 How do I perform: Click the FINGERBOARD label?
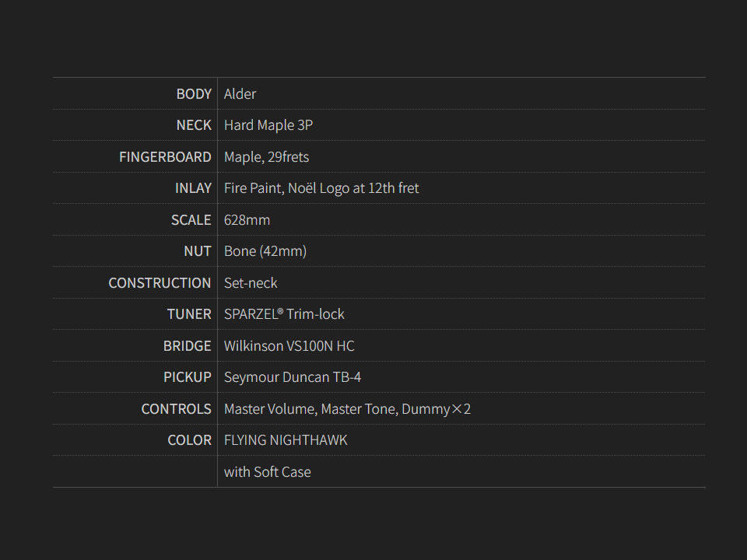(165, 157)
